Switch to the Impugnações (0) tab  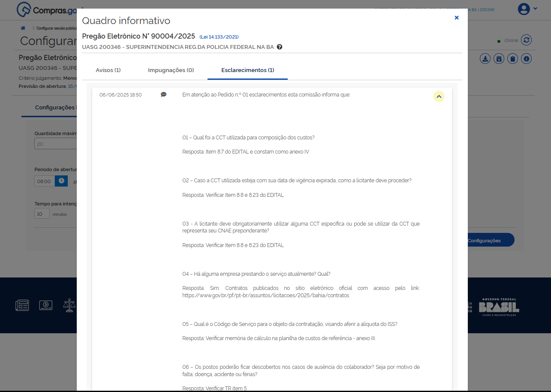[x=171, y=70]
